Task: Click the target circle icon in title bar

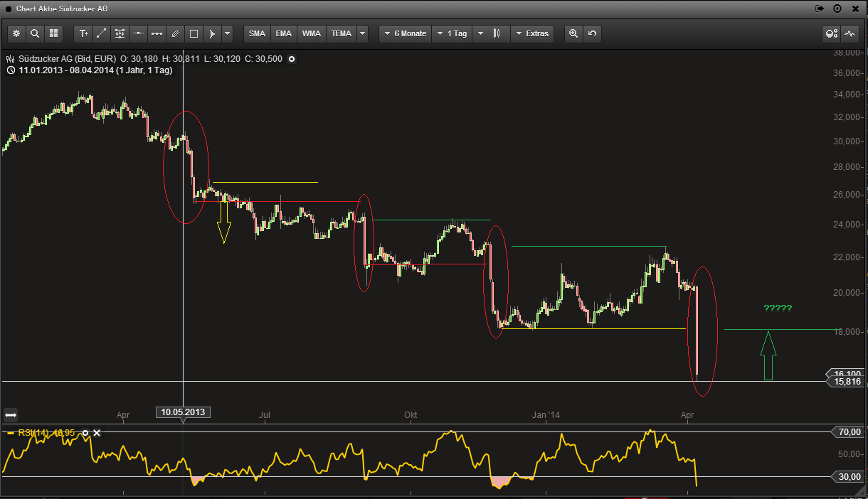Action: (837, 9)
